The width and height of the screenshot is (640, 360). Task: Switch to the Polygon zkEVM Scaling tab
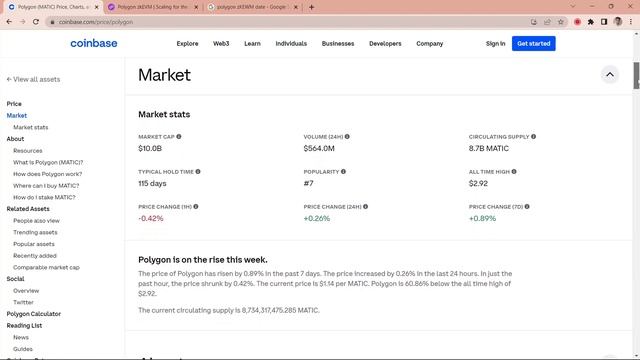click(153, 7)
